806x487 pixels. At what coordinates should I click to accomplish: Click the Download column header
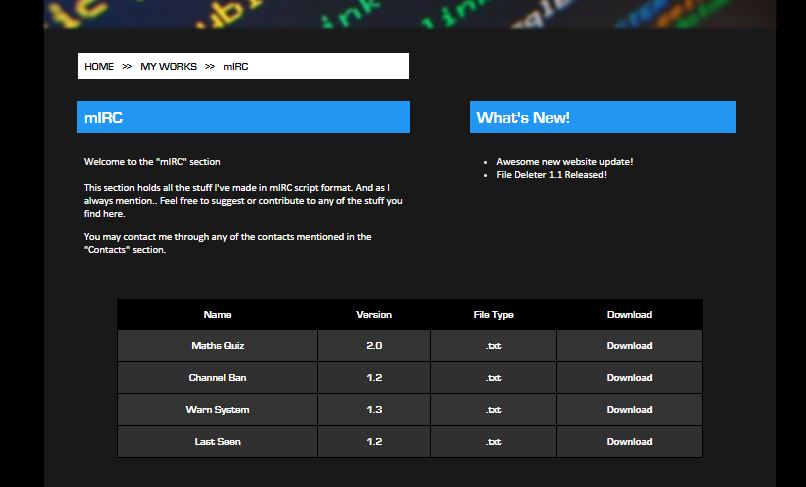[x=629, y=314]
